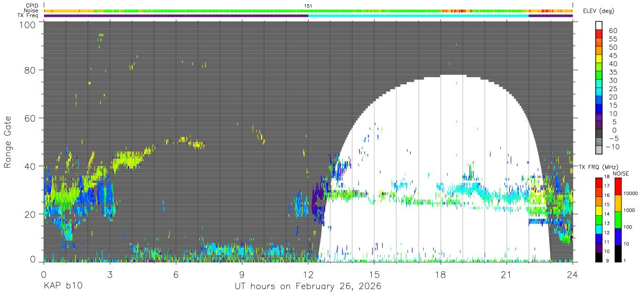
Task: Click the CPID label
Action: coord(31,6)
